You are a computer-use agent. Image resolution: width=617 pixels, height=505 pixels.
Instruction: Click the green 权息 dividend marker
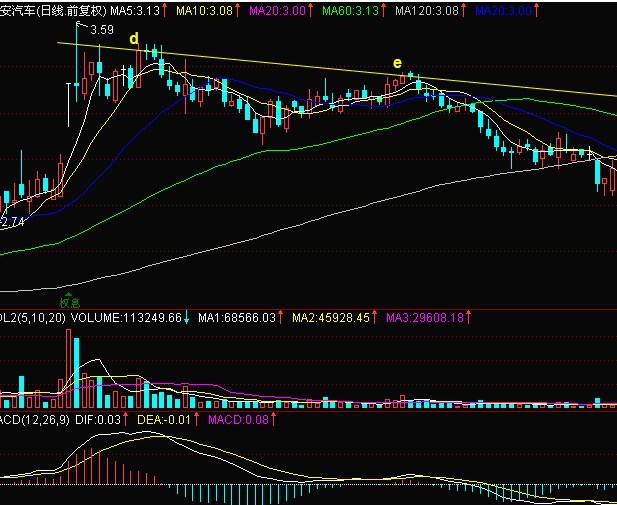coord(70,301)
